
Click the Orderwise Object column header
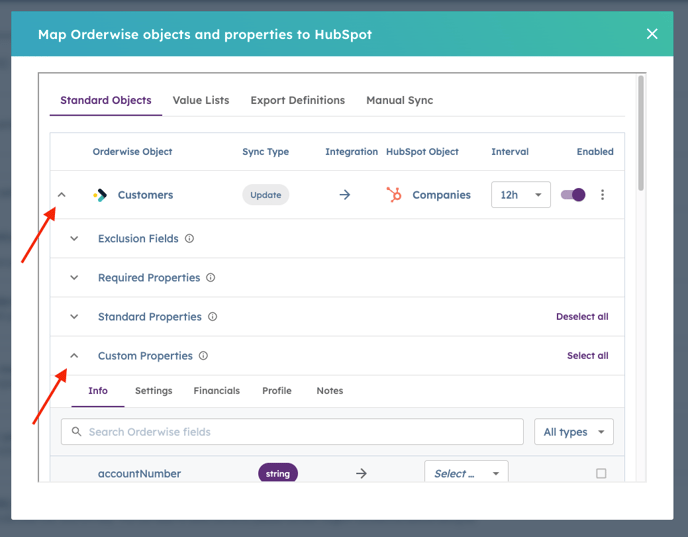tap(133, 152)
